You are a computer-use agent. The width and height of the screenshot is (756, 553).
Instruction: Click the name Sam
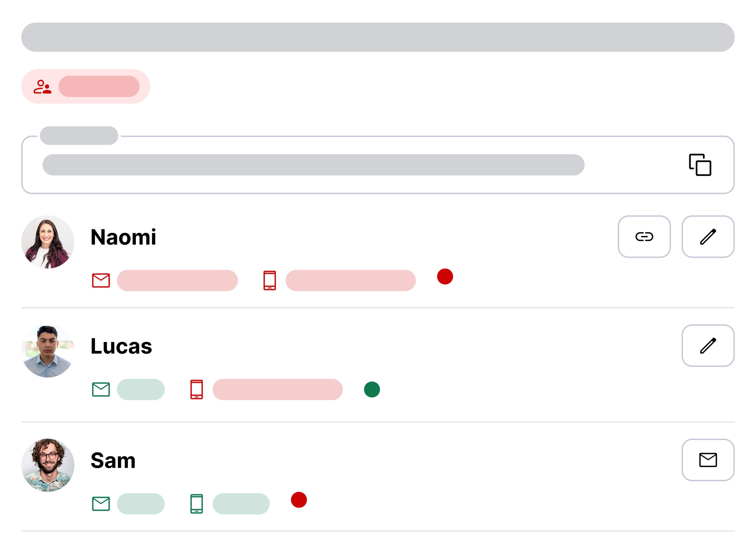113,461
